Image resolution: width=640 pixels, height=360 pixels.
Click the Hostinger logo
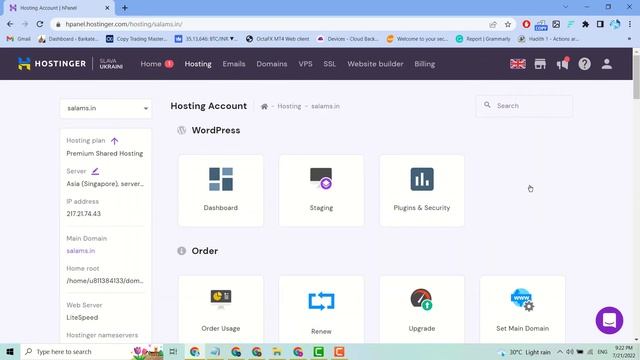[x=52, y=64]
